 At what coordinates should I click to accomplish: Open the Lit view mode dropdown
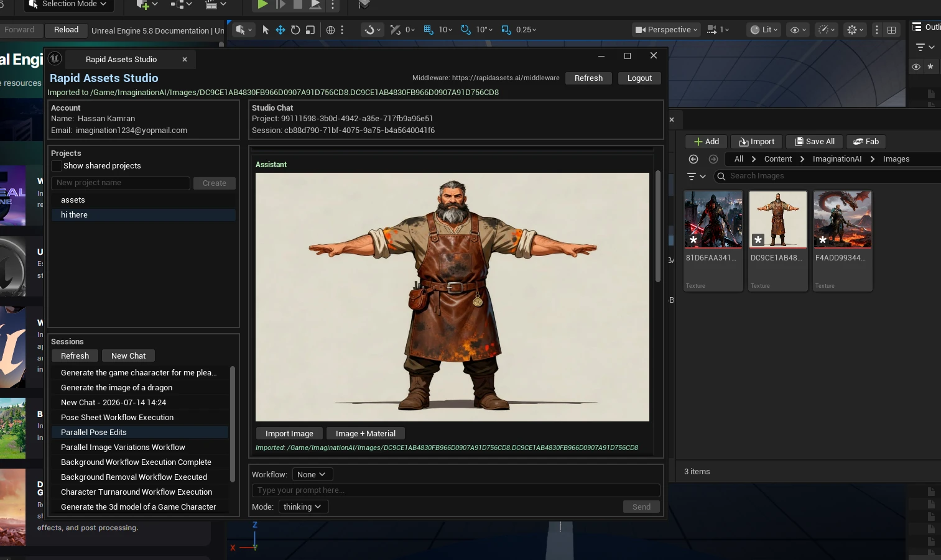point(764,30)
